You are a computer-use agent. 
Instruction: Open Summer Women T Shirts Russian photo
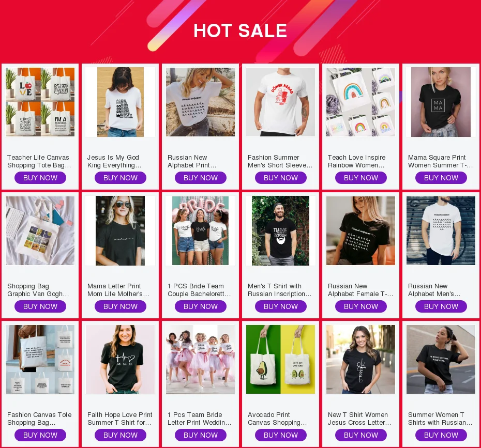click(x=441, y=360)
